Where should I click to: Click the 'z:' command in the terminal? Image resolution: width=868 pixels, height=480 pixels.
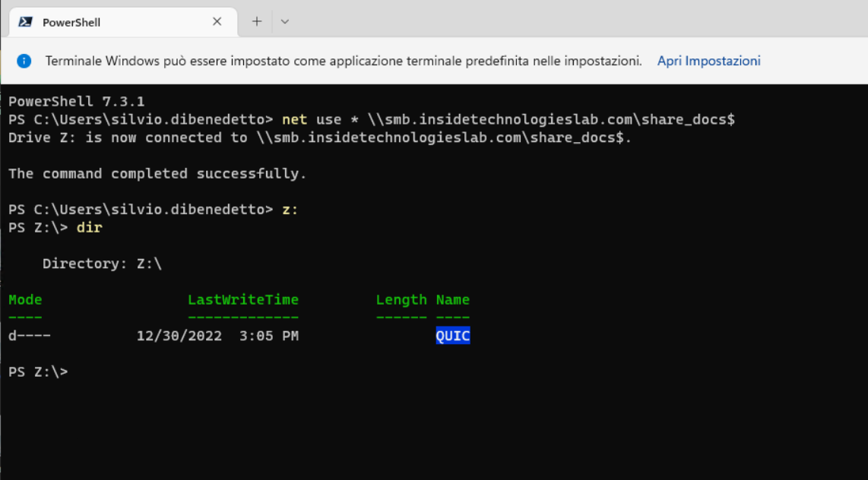point(290,210)
